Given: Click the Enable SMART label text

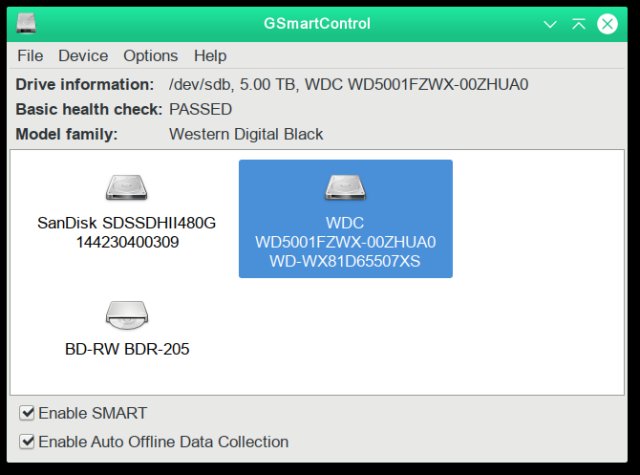Looking at the screenshot, I should (x=93, y=413).
